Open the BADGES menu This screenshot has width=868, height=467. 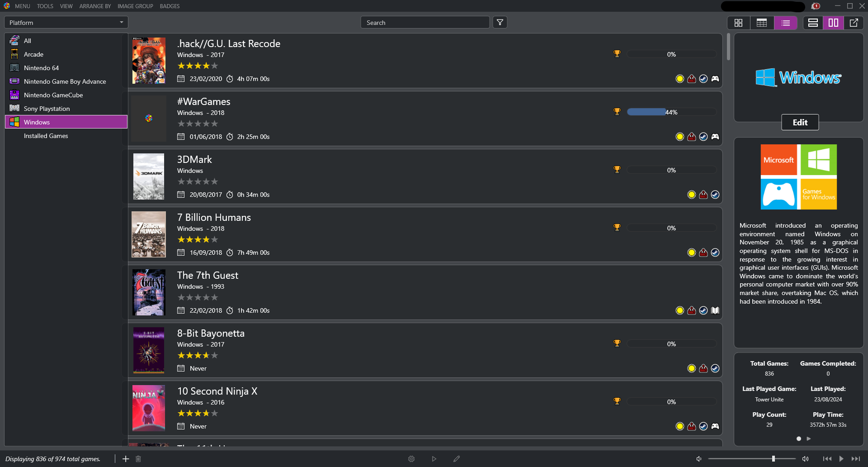[x=170, y=6]
